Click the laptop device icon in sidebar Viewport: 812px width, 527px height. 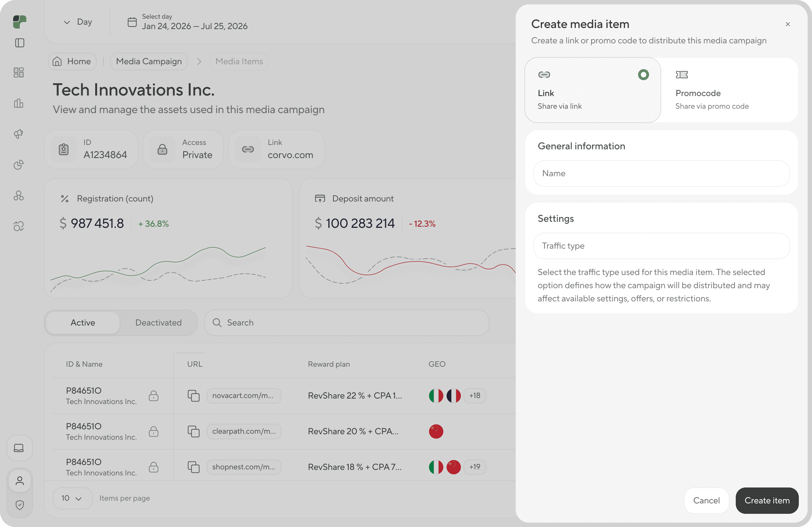pyautogui.click(x=19, y=448)
